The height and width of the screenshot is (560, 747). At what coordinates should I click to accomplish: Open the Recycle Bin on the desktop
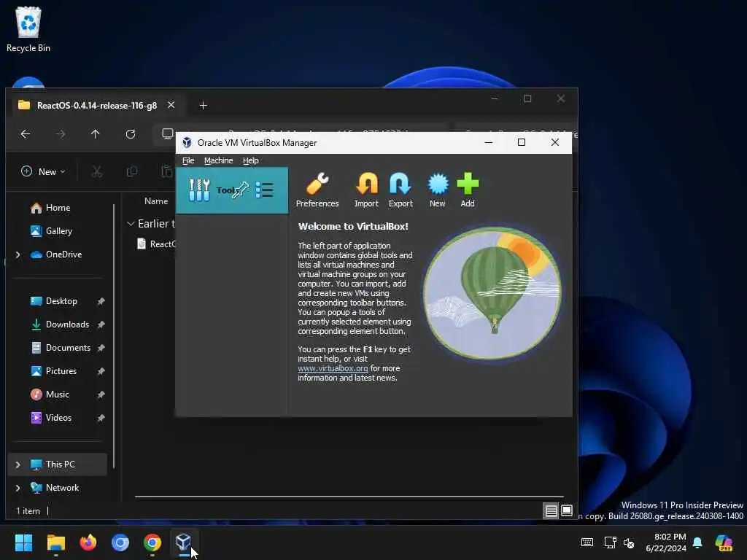(x=28, y=29)
